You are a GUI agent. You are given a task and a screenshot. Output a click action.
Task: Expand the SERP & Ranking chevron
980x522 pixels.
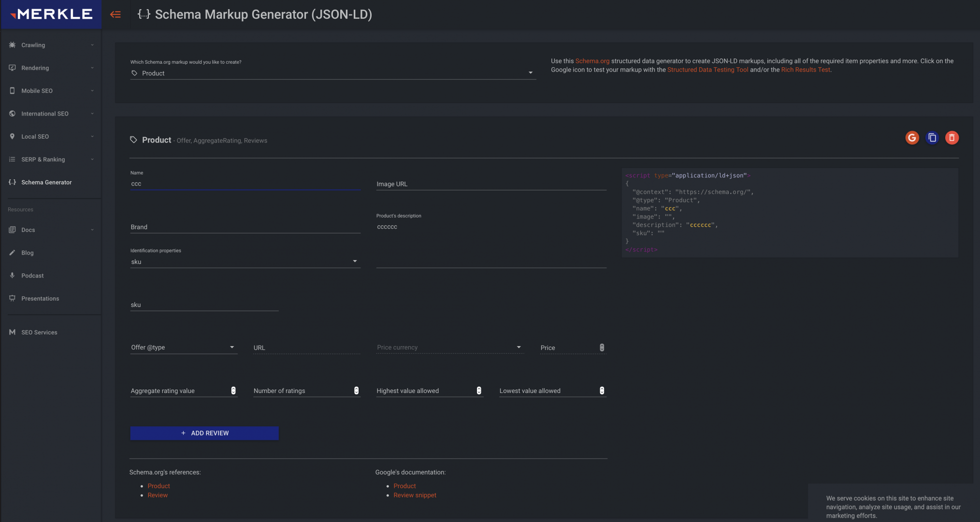tap(92, 159)
